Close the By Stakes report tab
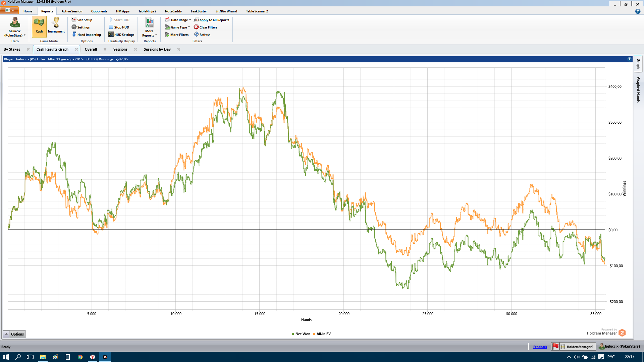 point(28,49)
